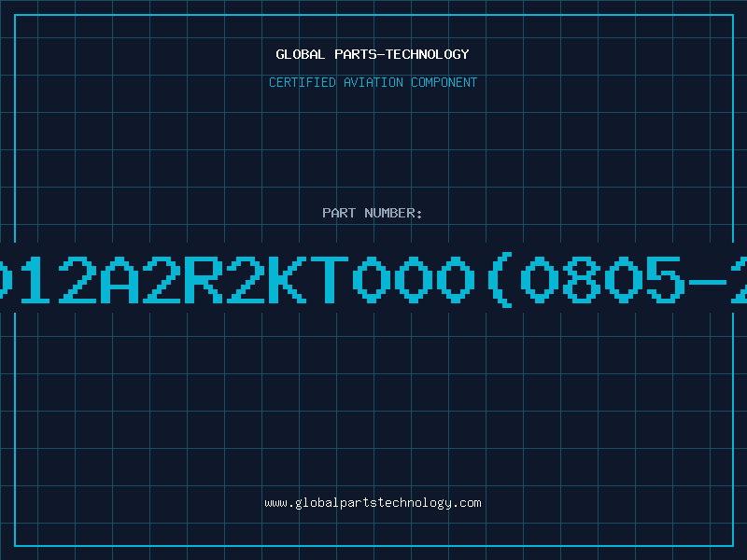
Task: Click the digit 8 in 0805
Action: tap(581, 280)
